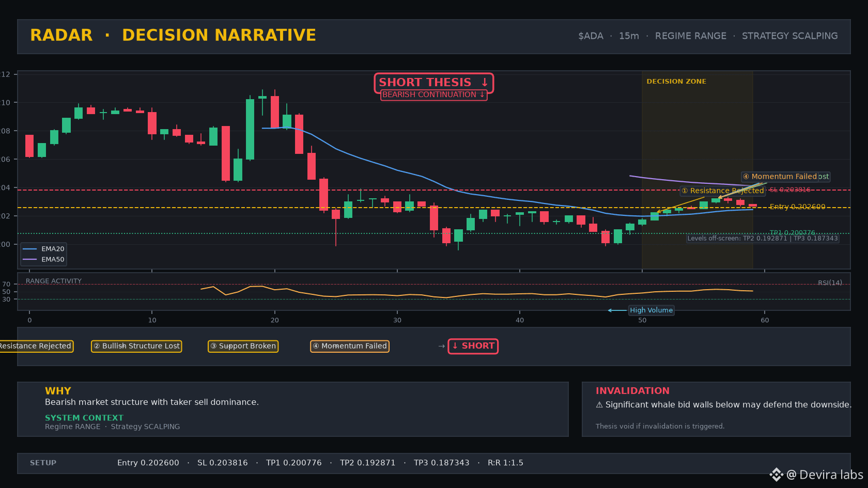Click REGIME RANGE in the header
Screen dimensions: 868x488
point(691,36)
